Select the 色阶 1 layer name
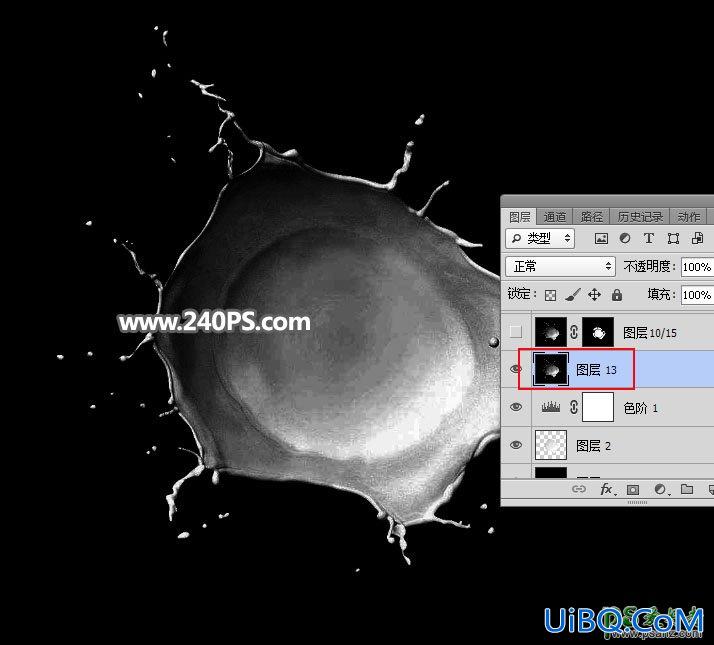The width and height of the screenshot is (714, 645). pos(640,408)
